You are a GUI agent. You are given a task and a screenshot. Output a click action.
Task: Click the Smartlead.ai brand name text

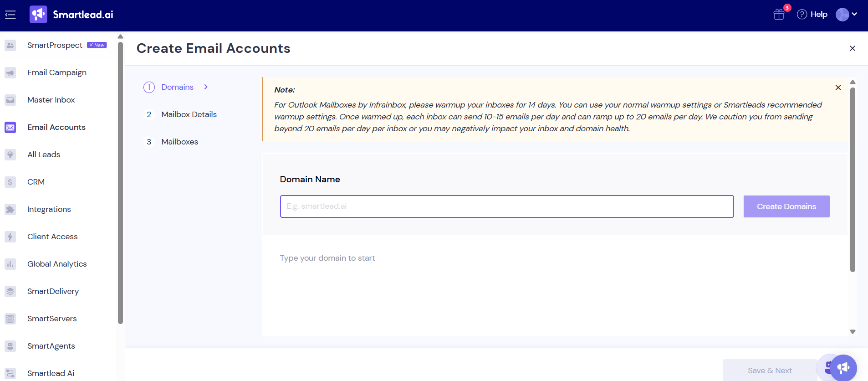pyautogui.click(x=83, y=15)
